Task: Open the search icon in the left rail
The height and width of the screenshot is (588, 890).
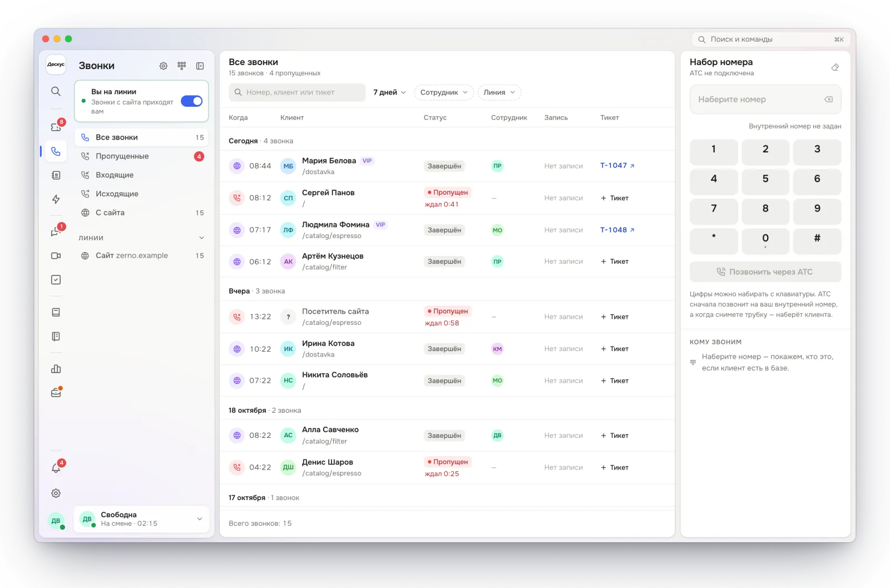Action: click(x=56, y=91)
